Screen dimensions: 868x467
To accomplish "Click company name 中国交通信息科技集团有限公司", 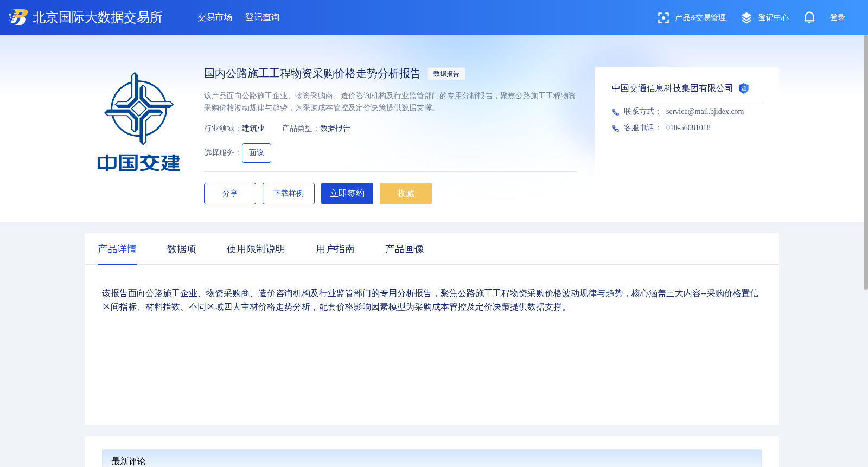I will (x=673, y=88).
